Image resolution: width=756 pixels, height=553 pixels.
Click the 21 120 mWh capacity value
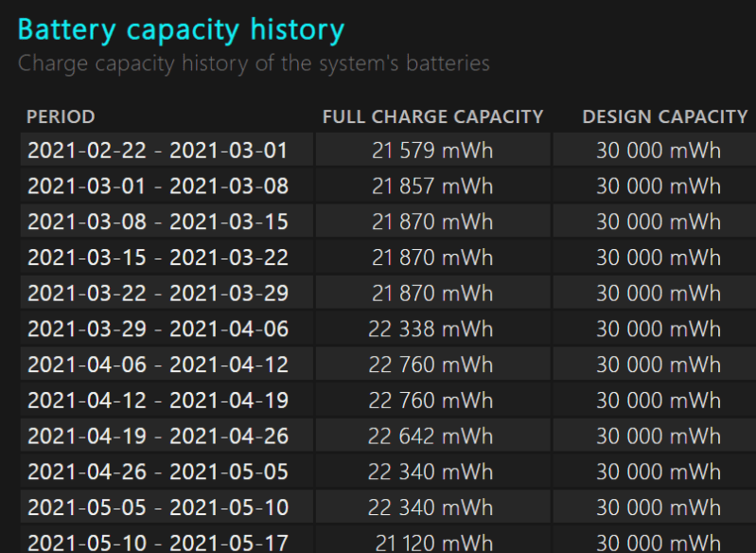[x=434, y=543]
